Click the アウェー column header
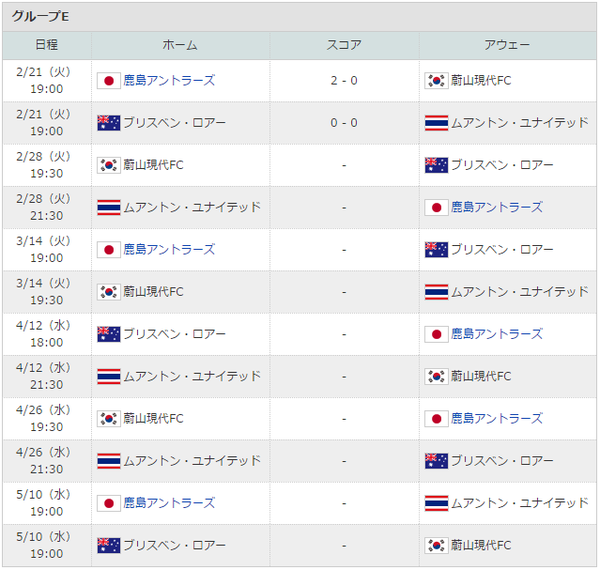Screen dimensions: 600x570 (507, 45)
